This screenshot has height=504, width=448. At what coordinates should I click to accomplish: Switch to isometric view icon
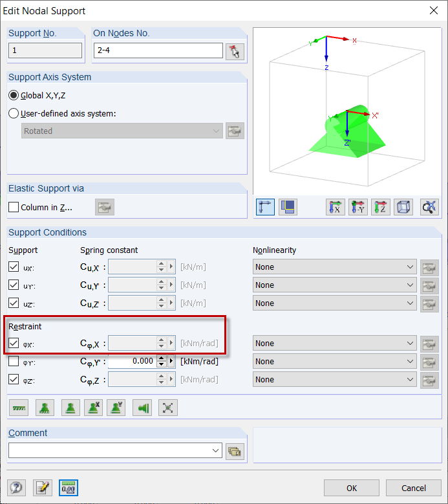click(403, 206)
